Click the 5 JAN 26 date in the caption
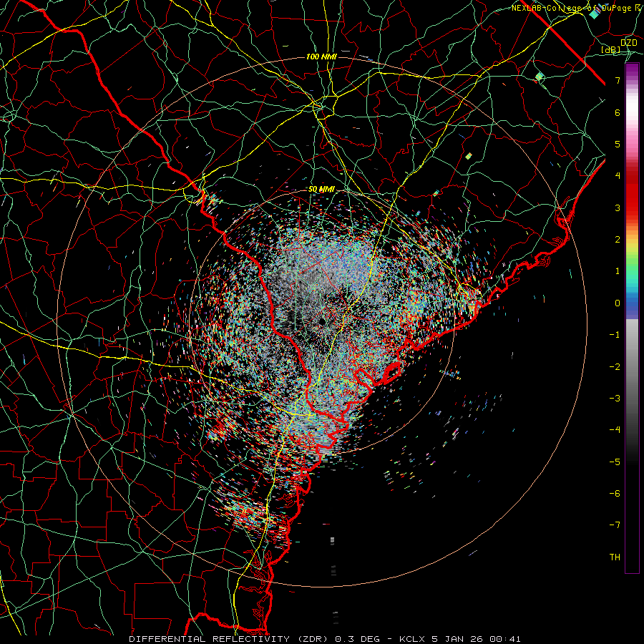Viewport: 644px width, 644px height. pyautogui.click(x=459, y=639)
